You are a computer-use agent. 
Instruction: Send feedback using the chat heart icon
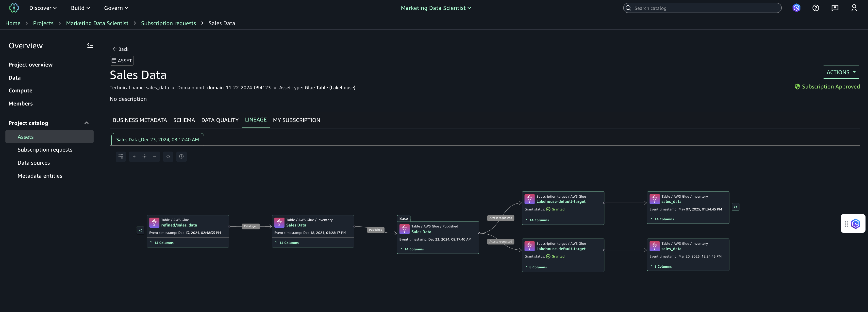[835, 8]
